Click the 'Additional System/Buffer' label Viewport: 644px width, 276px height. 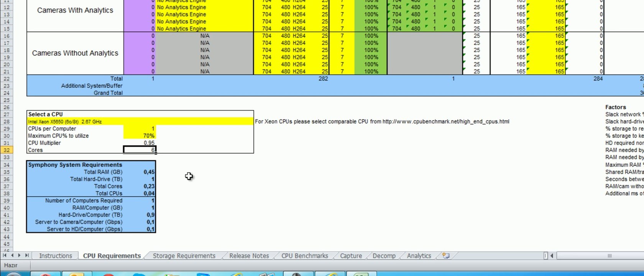pos(92,86)
